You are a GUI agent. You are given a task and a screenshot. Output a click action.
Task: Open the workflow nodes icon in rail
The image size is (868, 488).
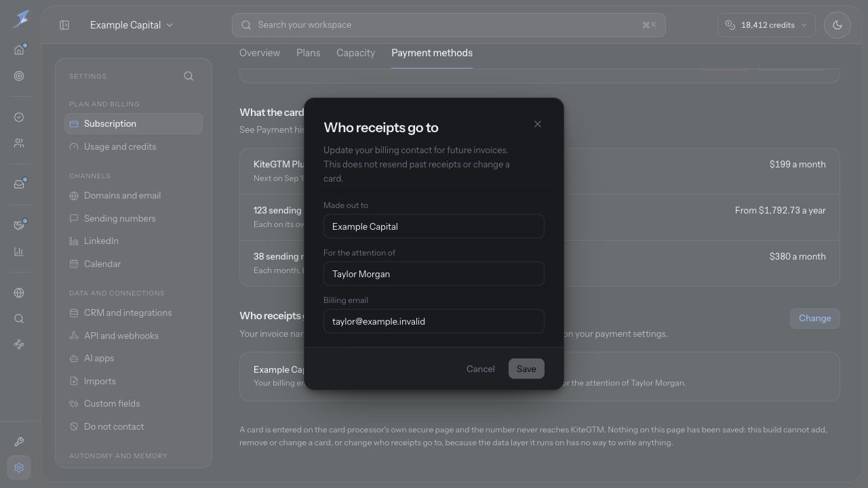coord(19,344)
